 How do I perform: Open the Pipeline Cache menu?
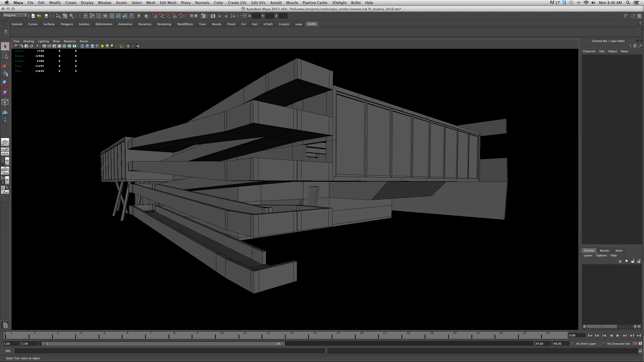tap(315, 3)
